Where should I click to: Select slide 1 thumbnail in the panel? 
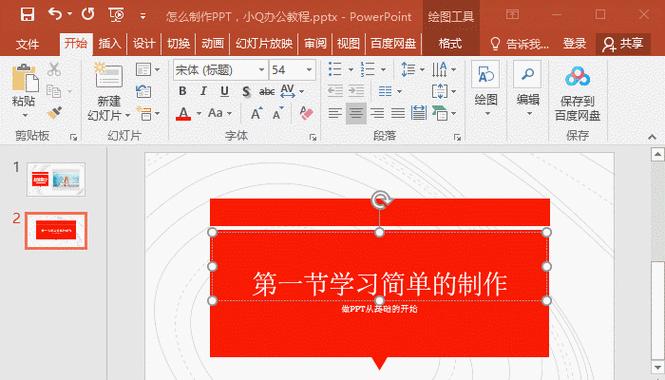(x=56, y=179)
